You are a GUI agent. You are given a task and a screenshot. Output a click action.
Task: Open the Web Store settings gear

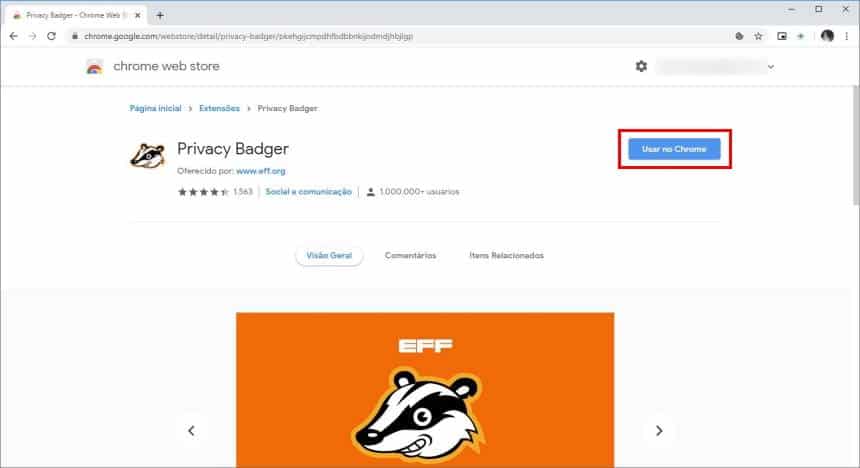click(641, 66)
